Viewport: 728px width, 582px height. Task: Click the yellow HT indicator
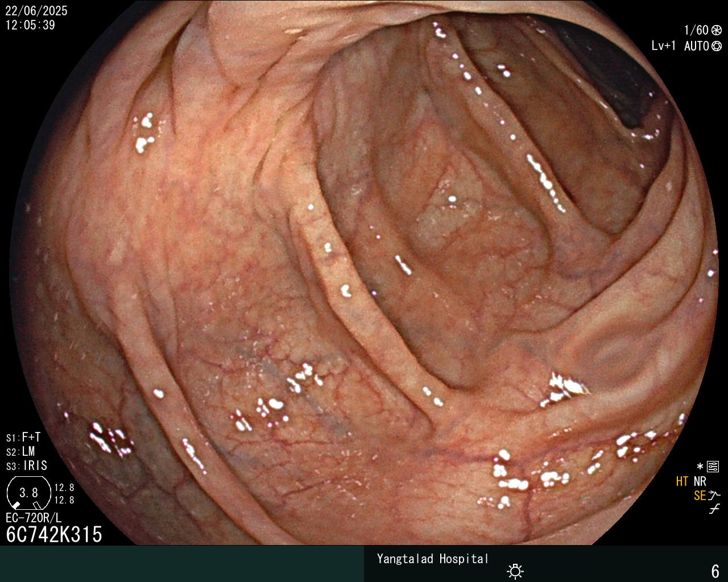click(x=682, y=481)
